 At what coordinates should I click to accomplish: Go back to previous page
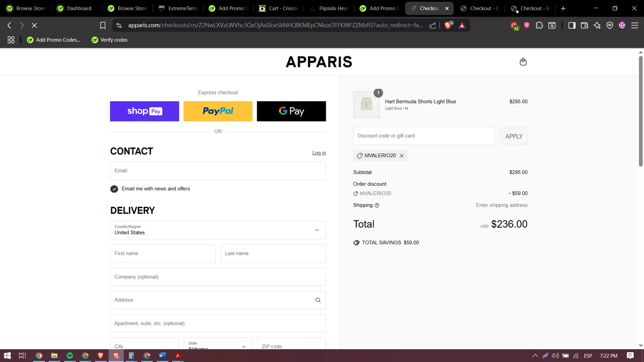coord(9,25)
